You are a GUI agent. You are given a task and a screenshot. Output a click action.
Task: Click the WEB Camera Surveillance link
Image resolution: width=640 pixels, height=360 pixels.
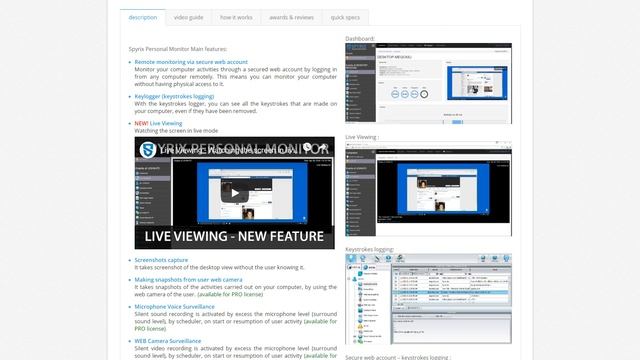[168, 341]
